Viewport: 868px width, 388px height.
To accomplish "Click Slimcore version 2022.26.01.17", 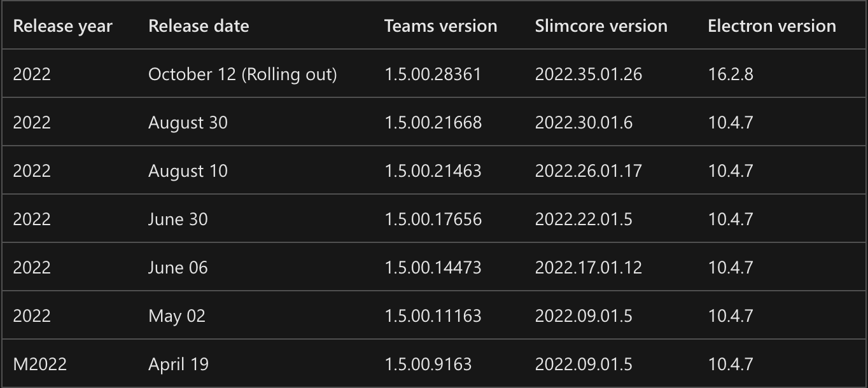I will click(589, 171).
